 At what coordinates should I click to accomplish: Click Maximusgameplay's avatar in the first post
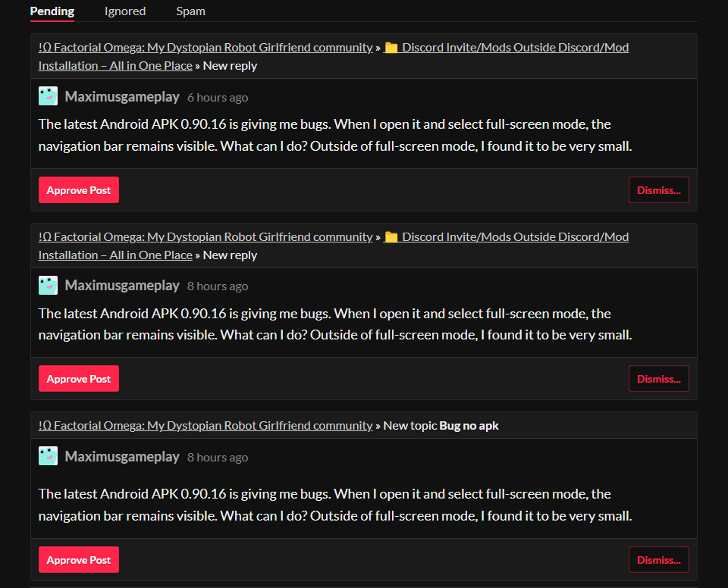(48, 96)
